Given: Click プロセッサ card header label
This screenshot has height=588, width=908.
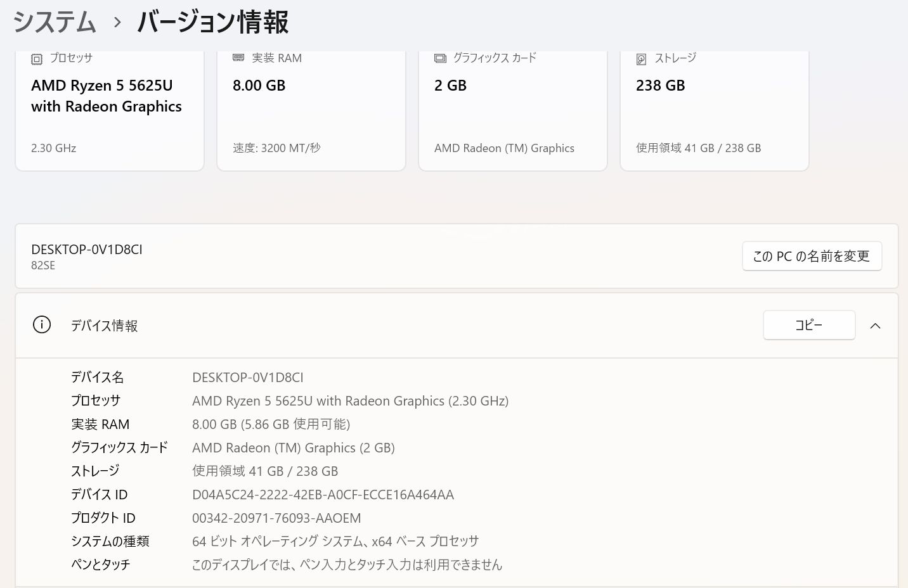Looking at the screenshot, I should tap(71, 58).
